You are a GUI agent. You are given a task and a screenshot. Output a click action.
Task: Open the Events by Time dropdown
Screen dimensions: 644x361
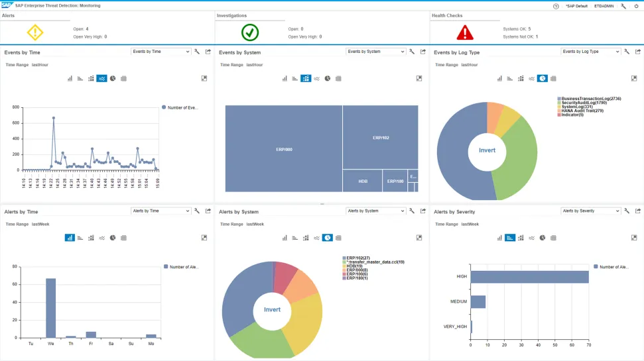point(161,52)
